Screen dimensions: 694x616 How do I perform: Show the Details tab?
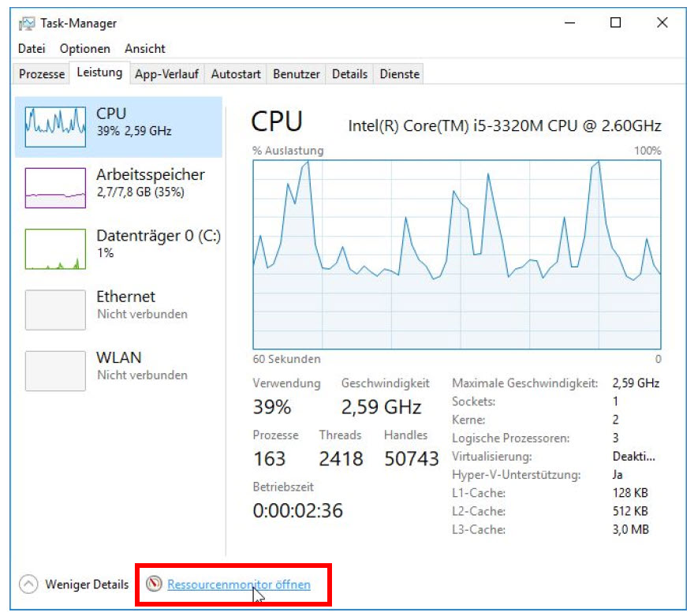tap(349, 74)
